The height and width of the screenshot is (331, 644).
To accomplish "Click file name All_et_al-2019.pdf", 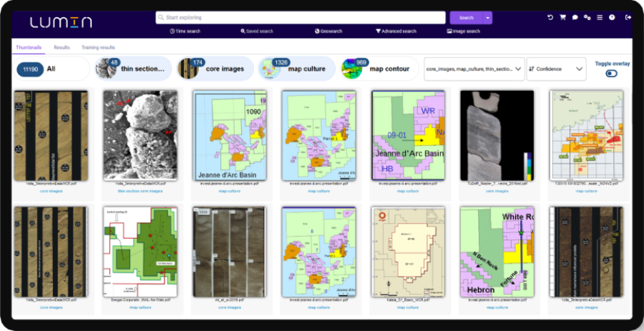I will 230,300.
